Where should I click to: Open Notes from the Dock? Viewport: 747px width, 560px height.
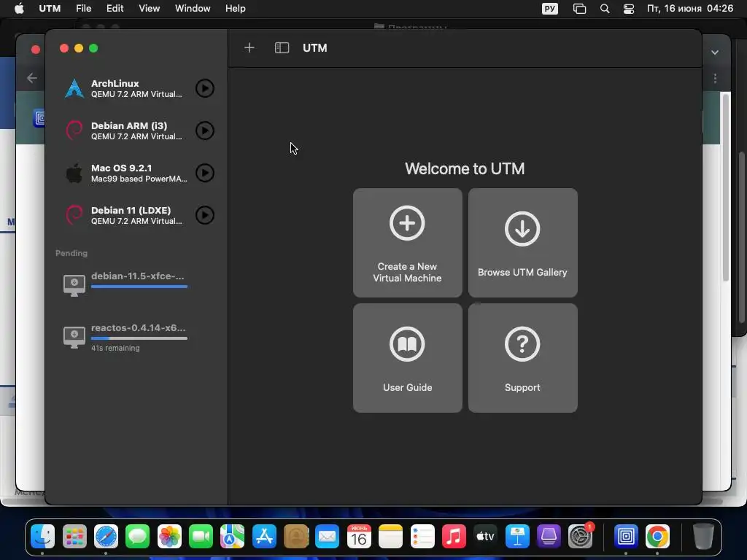[391, 537]
